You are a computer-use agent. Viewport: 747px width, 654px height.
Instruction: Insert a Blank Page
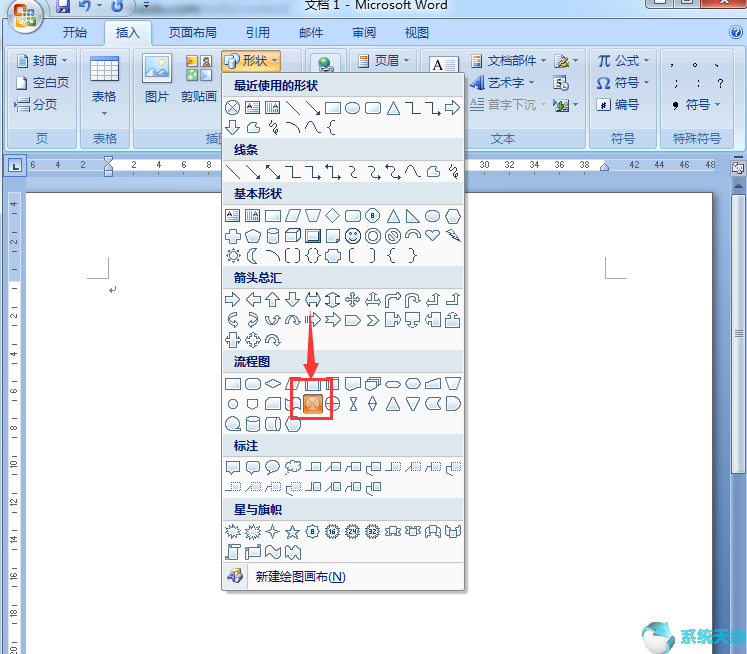pos(42,83)
